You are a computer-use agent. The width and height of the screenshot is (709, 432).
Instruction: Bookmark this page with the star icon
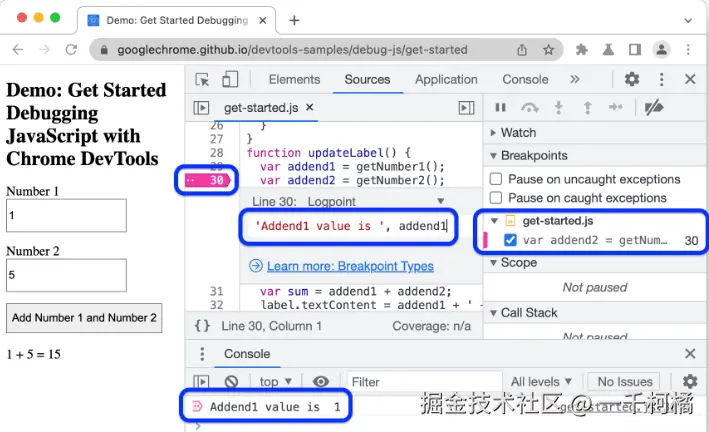(x=548, y=49)
